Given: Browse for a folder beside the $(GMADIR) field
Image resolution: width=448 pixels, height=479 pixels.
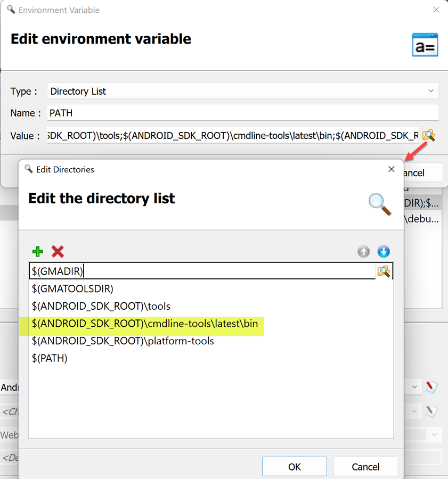Looking at the screenshot, I should click(x=385, y=270).
